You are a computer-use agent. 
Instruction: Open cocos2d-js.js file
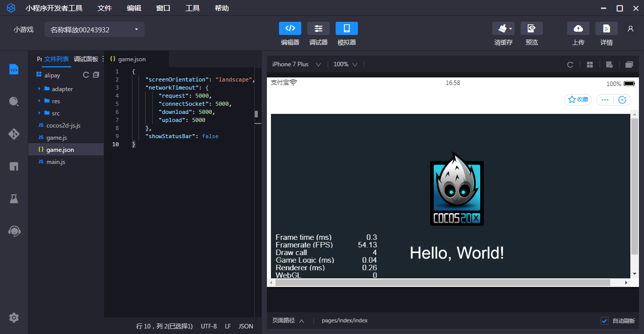[x=66, y=126]
